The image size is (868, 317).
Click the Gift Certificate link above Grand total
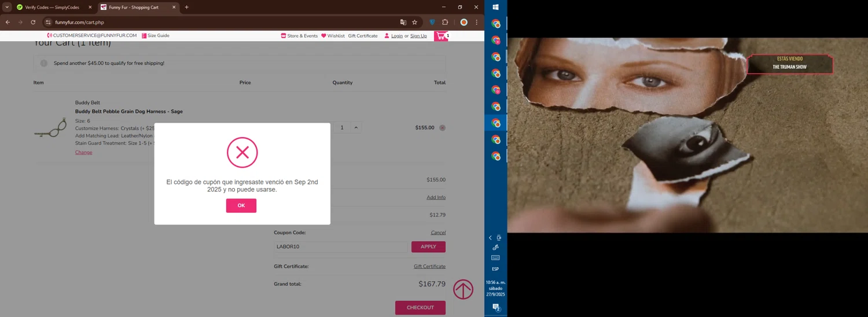coord(429,267)
